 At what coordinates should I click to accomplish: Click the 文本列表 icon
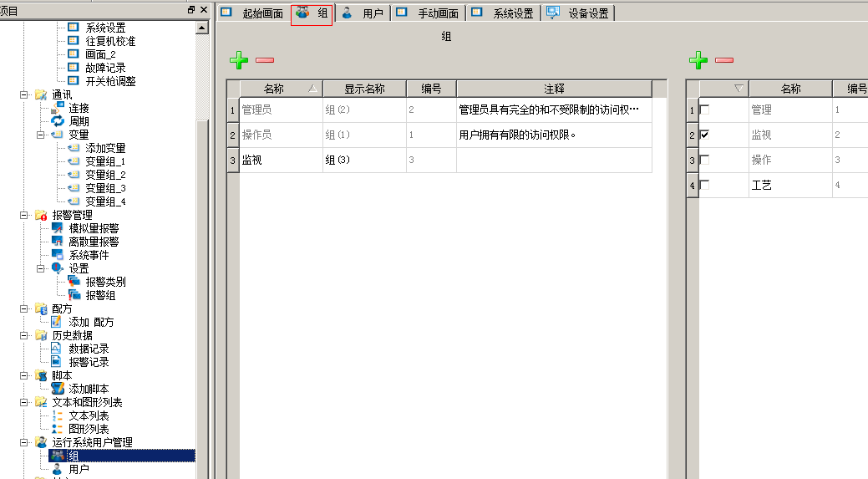pos(57,415)
